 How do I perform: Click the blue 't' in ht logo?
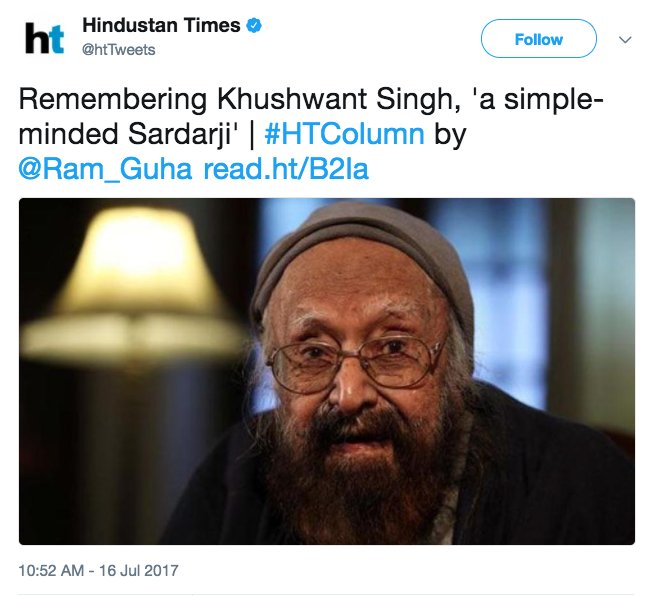pos(56,40)
